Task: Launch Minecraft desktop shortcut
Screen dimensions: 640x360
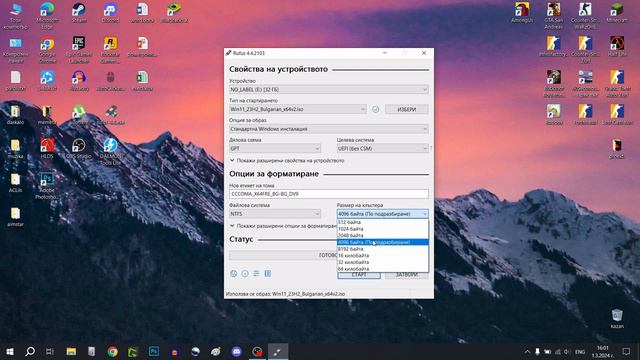Action: pyautogui.click(x=617, y=13)
